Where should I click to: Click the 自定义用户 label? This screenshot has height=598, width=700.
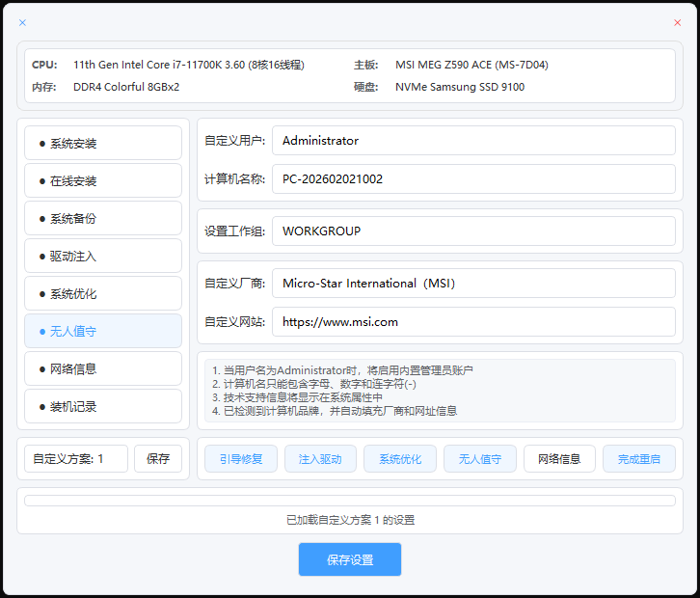(x=235, y=140)
